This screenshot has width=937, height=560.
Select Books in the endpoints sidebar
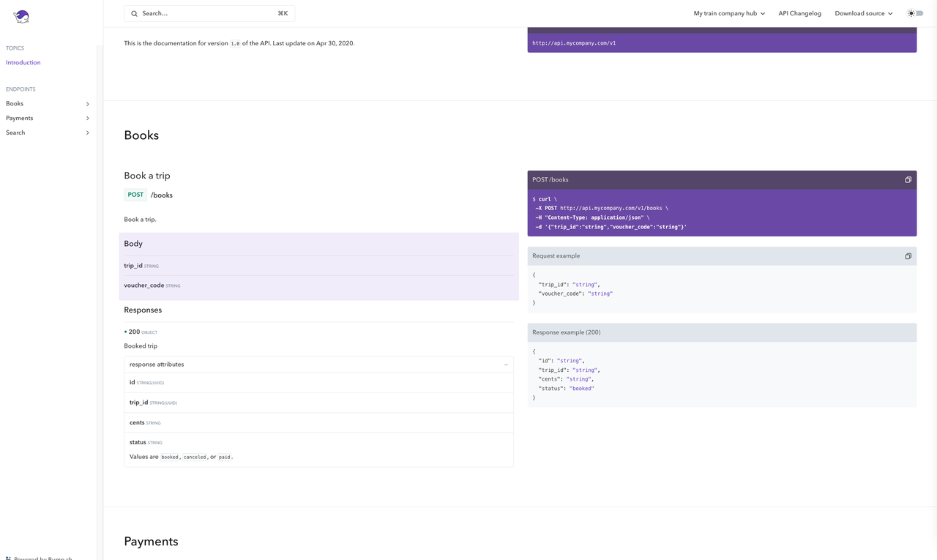coord(15,104)
